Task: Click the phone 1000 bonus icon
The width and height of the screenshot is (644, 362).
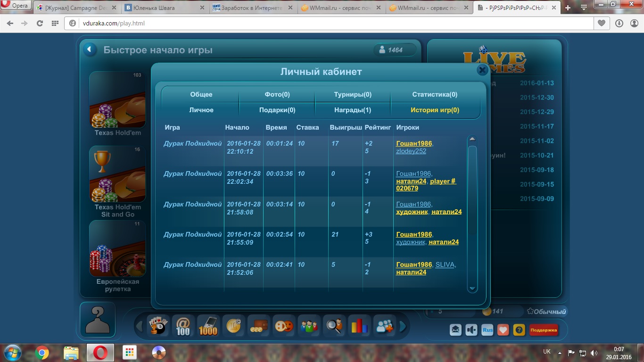Action: pos(208,325)
